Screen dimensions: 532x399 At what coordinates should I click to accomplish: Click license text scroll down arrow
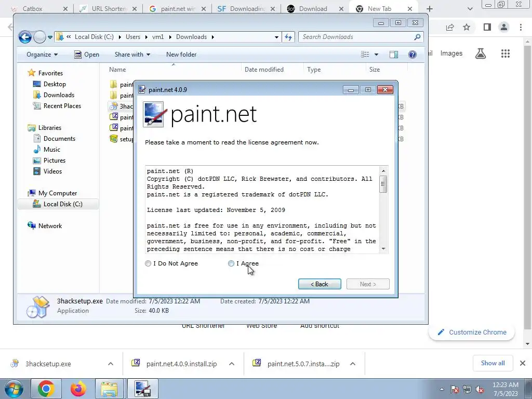[x=383, y=249]
